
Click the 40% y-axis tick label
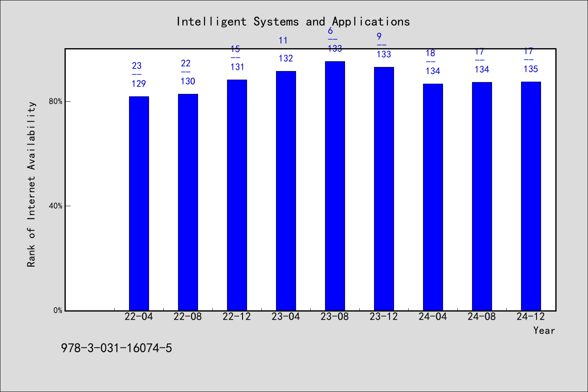pos(56,206)
